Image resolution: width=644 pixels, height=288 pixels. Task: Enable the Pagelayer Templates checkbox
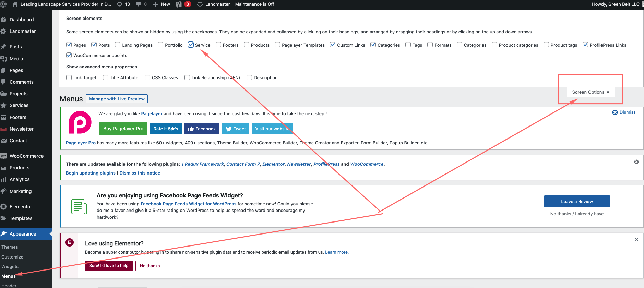coord(277,45)
